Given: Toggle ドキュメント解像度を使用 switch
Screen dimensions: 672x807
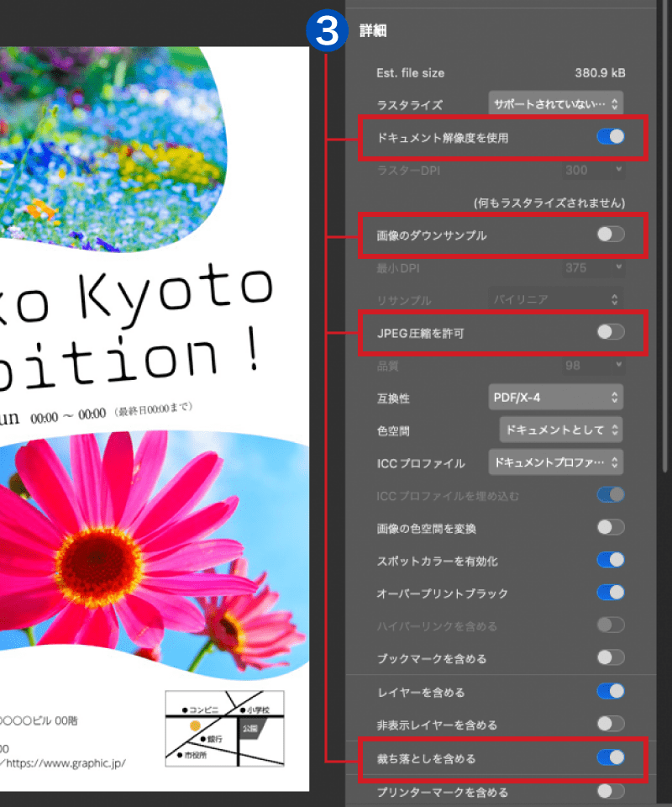Looking at the screenshot, I should coord(610,137).
